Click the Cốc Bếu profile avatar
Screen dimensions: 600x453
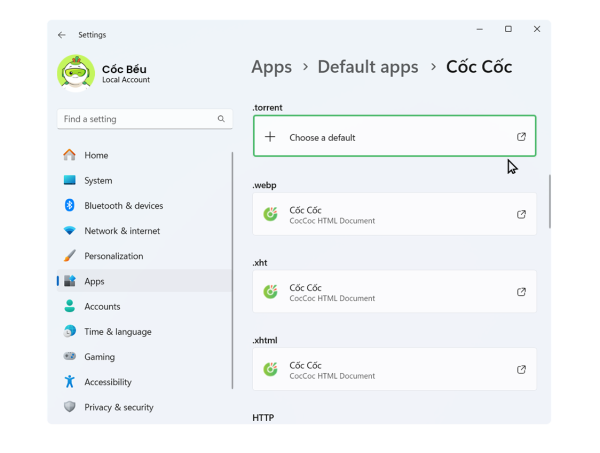(76, 73)
